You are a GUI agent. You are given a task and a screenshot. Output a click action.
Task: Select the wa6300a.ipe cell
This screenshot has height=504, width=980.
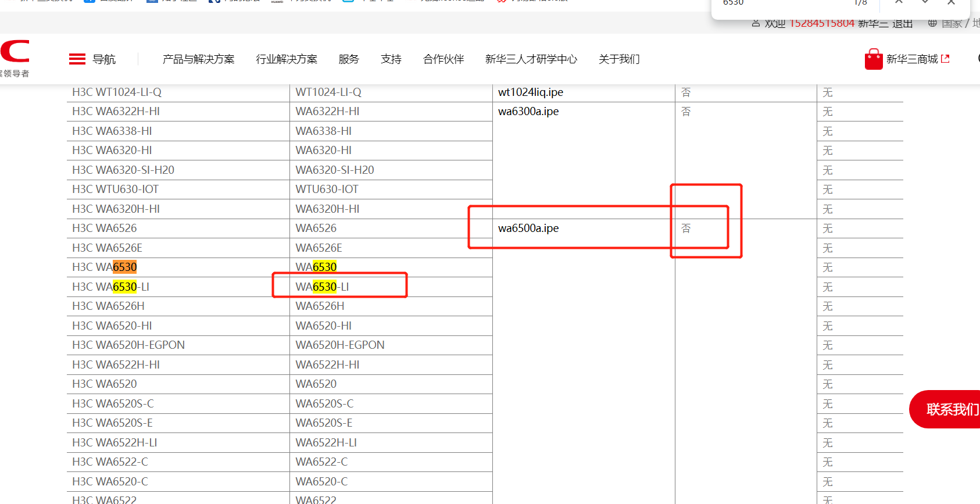tap(528, 112)
